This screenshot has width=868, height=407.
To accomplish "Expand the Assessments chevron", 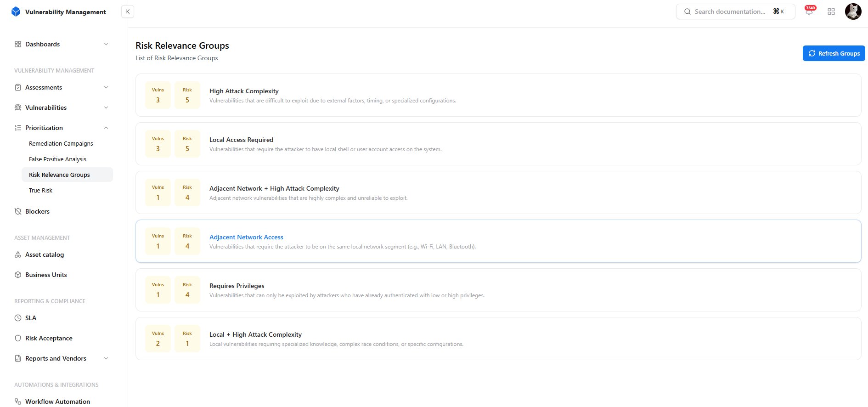I will pyautogui.click(x=106, y=87).
